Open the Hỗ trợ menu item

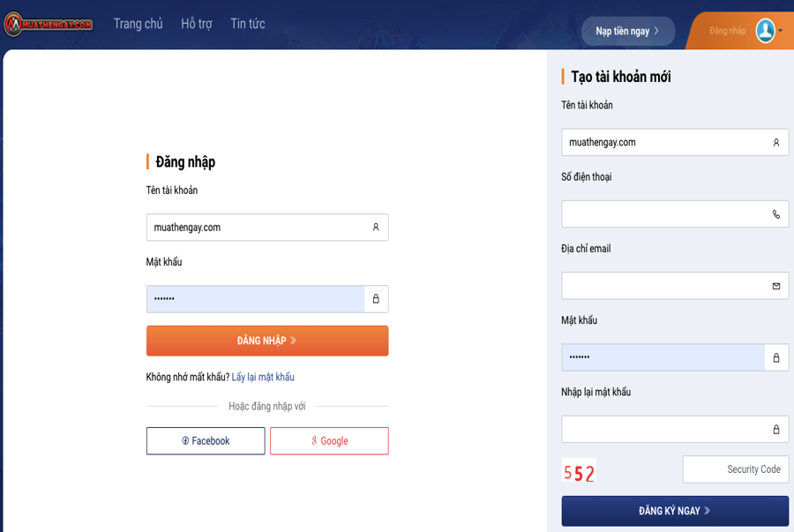tap(197, 24)
